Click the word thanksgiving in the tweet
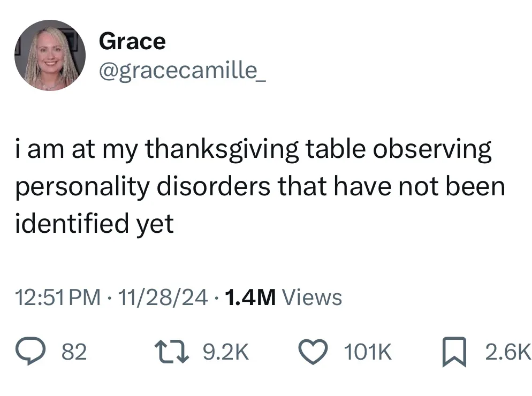The image size is (532, 396). [222, 149]
